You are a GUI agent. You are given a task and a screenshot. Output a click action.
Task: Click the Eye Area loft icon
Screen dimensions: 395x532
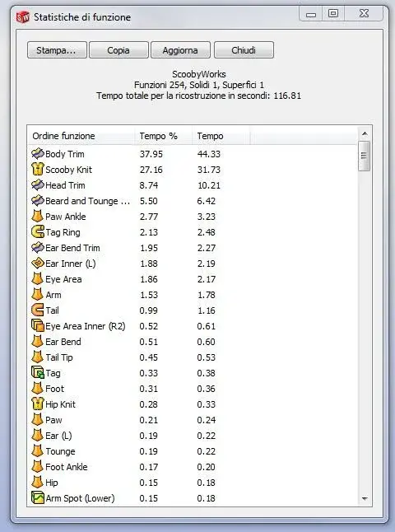pos(38,279)
